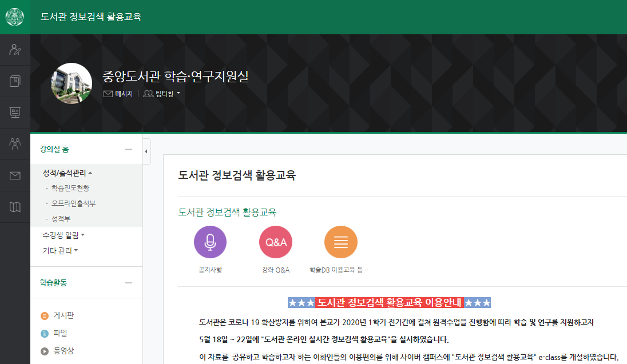Expand the 수강생 알림 menu
627x364 pixels.
(x=64, y=235)
